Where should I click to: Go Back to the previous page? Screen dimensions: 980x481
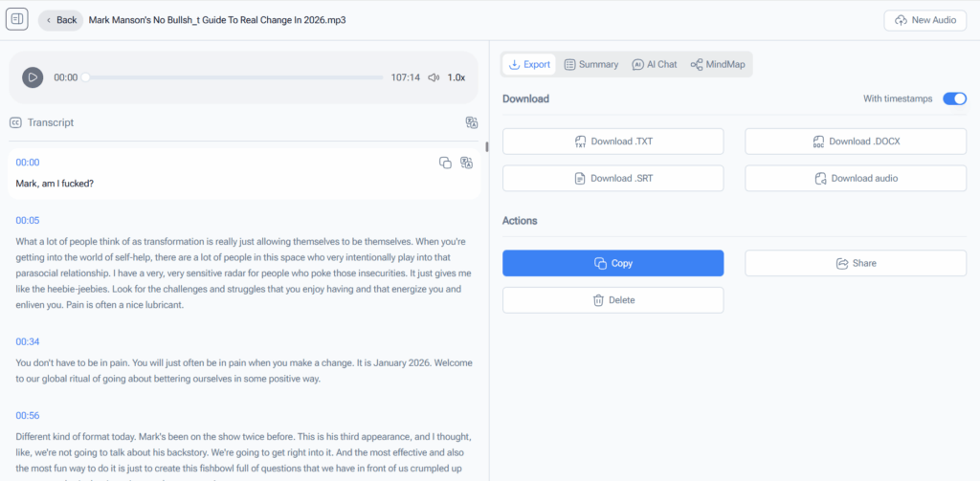click(x=60, y=19)
